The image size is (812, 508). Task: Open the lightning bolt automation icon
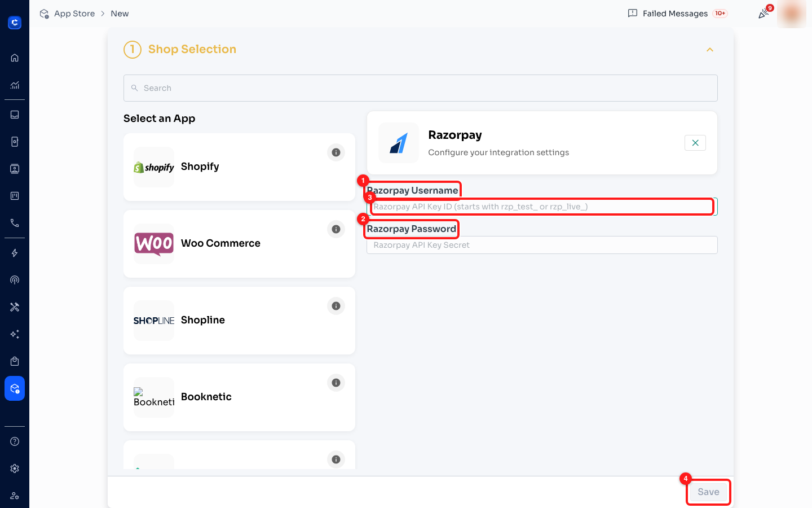click(x=15, y=253)
